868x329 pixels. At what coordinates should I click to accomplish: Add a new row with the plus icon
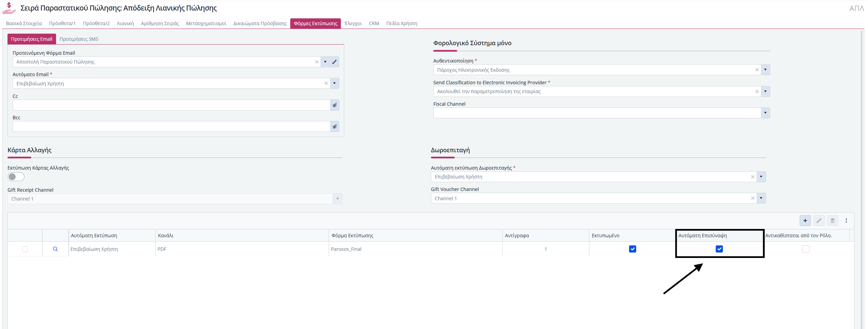pos(805,221)
